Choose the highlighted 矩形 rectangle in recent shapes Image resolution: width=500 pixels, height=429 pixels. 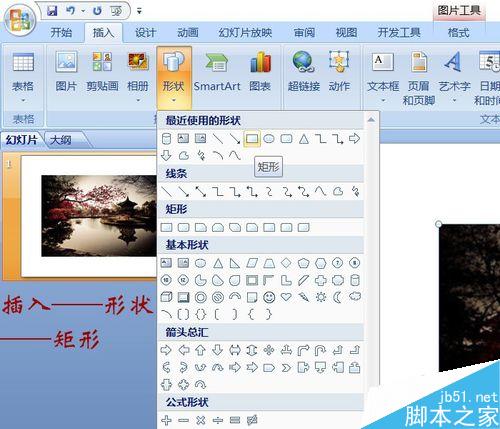click(252, 138)
